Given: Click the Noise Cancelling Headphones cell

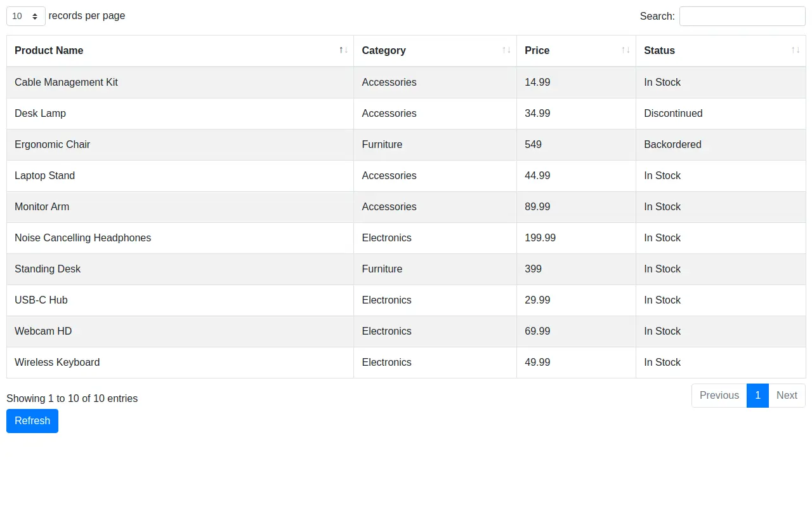Looking at the screenshot, I should pyautogui.click(x=180, y=238).
